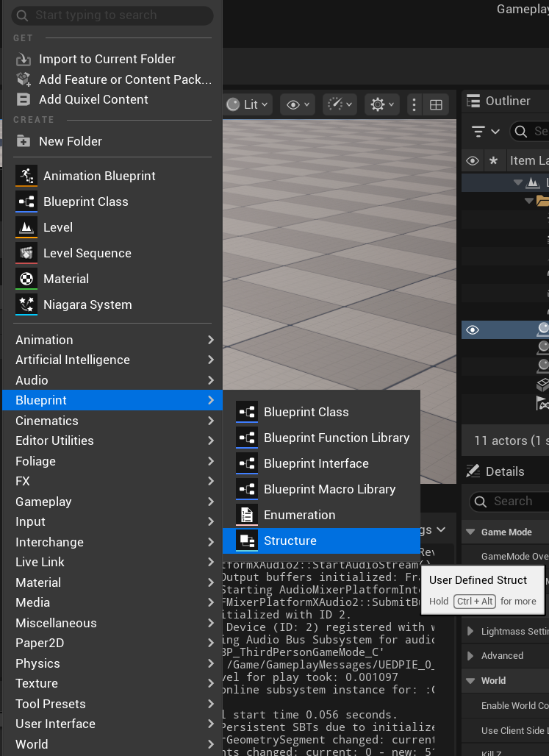
Task: Collapse the World section in Details
Action: (x=470, y=681)
